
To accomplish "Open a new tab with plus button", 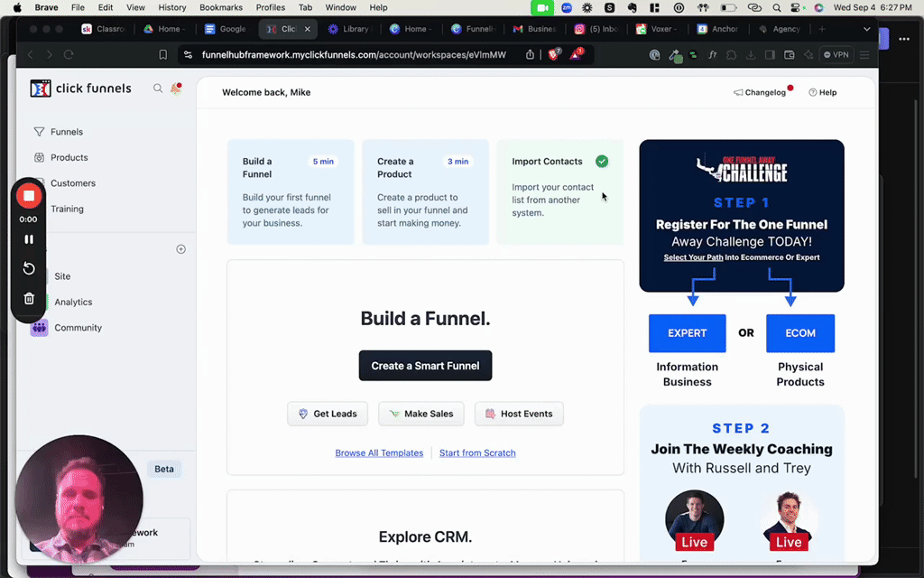I will tap(821, 29).
